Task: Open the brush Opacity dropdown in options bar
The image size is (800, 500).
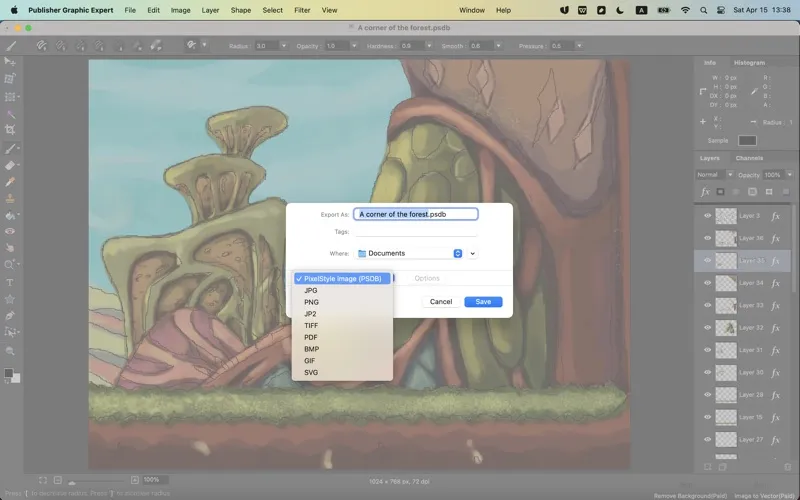Action: [x=354, y=46]
